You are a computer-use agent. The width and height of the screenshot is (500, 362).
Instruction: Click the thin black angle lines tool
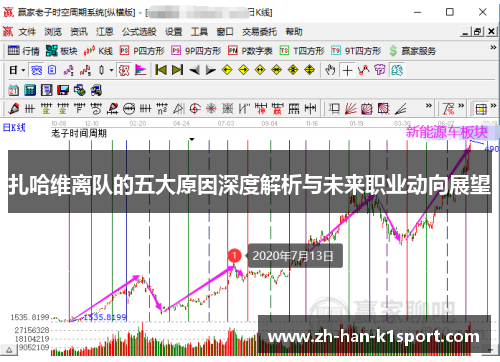click(x=400, y=109)
